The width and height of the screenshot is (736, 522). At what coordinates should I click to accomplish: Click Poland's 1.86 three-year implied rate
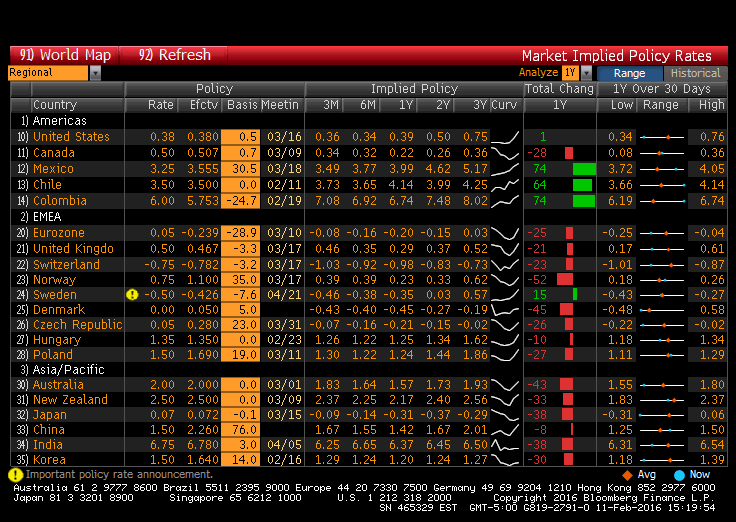[x=475, y=354]
